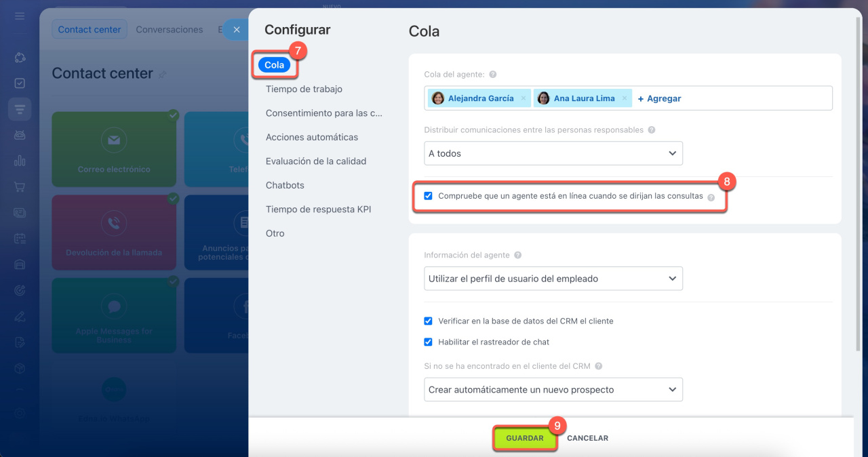
Task: Go to Tiempo de trabajo settings section
Action: pos(304,89)
